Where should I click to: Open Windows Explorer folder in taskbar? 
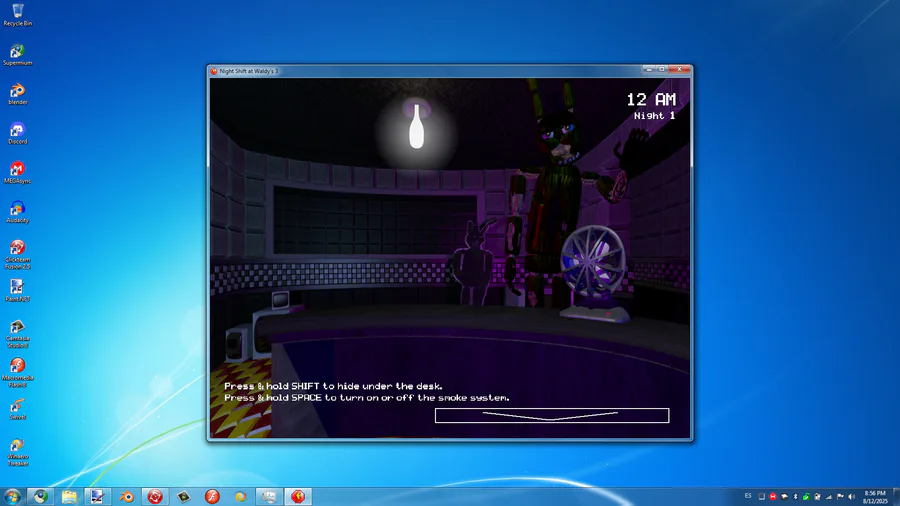tap(69, 496)
